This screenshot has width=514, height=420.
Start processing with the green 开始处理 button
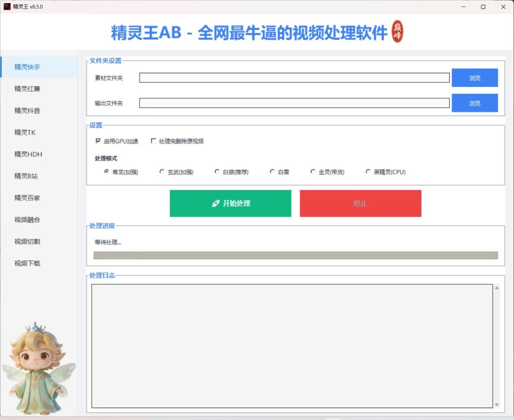(230, 203)
